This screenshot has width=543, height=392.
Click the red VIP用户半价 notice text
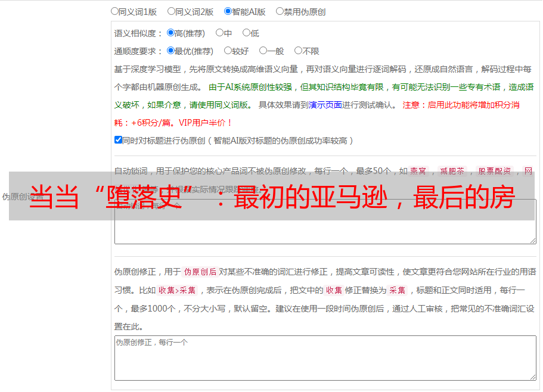(x=204, y=123)
